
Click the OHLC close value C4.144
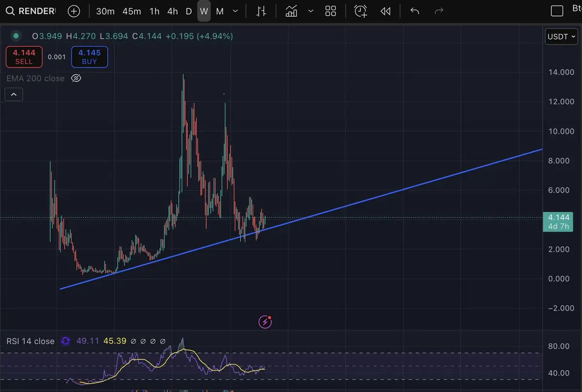tap(147, 36)
